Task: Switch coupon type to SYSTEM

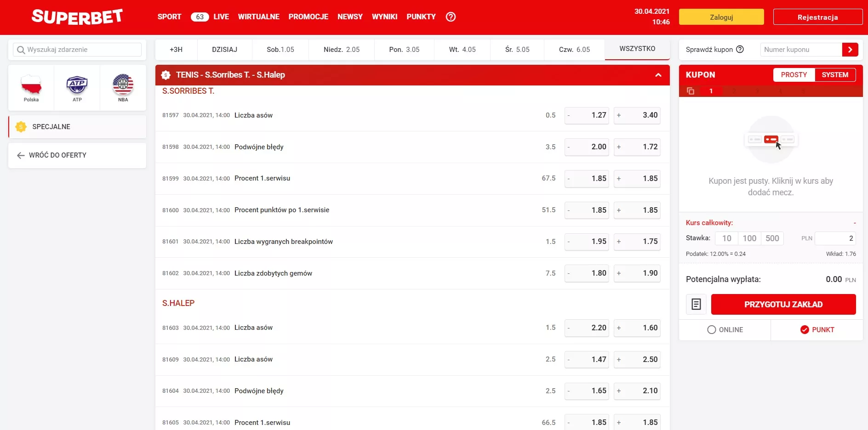Action: click(835, 75)
